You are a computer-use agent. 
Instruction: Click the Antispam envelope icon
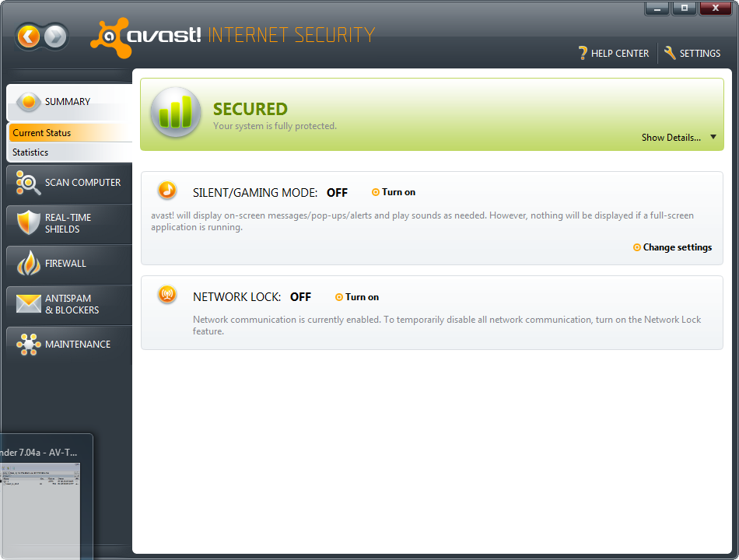tap(28, 304)
